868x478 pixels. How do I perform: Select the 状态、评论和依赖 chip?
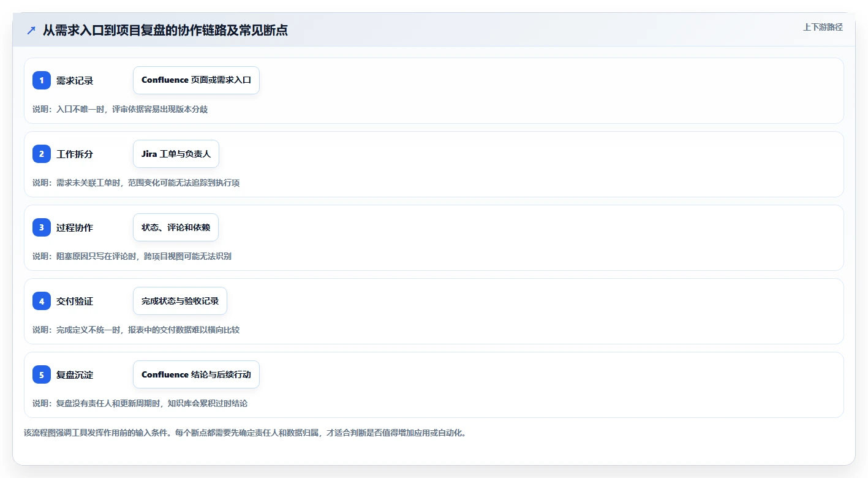(176, 227)
